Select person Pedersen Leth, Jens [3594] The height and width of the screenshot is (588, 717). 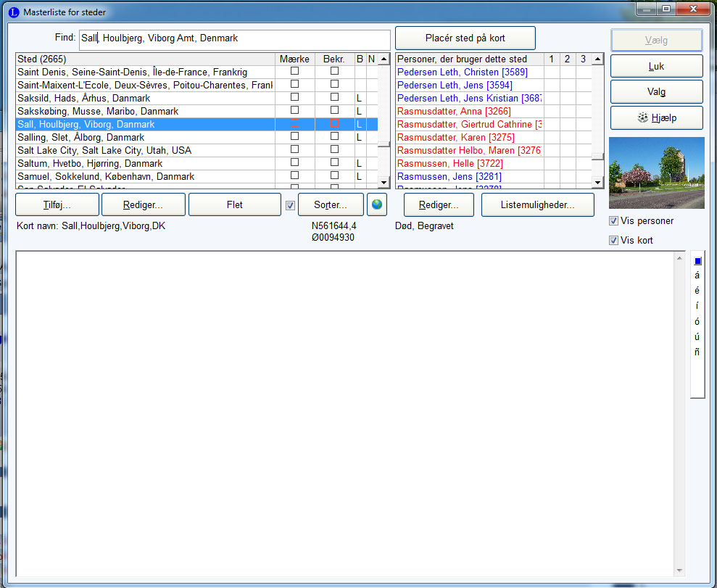click(470, 85)
